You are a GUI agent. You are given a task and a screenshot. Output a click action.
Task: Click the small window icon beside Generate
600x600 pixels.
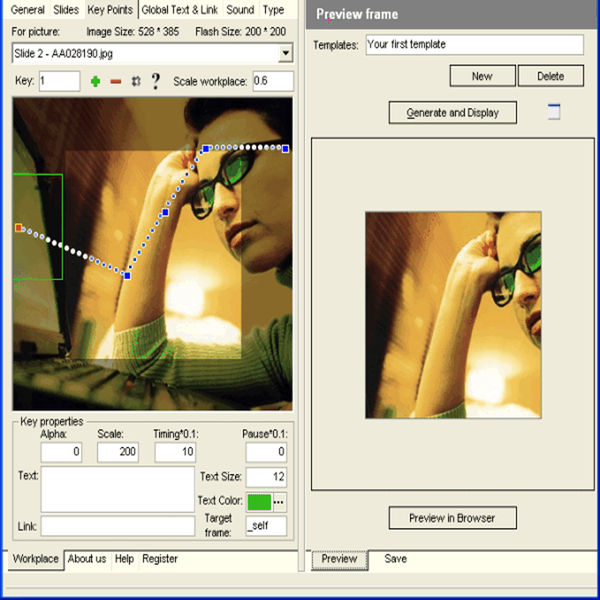(554, 112)
